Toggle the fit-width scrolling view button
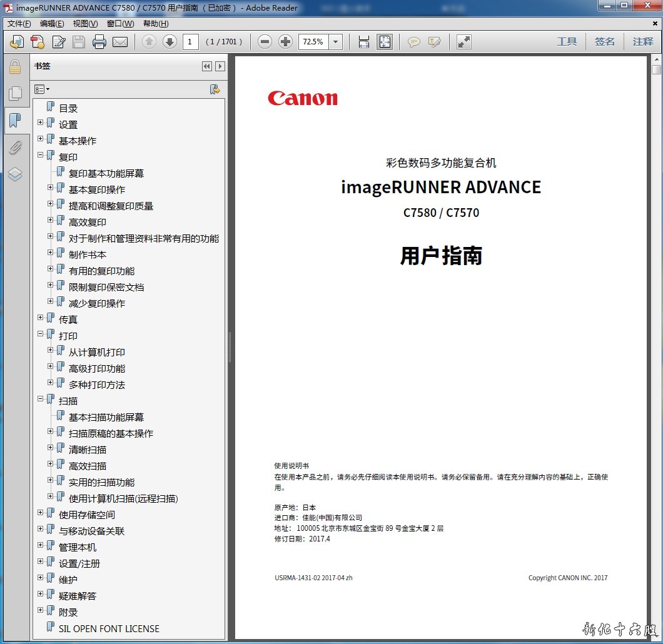 click(x=364, y=42)
